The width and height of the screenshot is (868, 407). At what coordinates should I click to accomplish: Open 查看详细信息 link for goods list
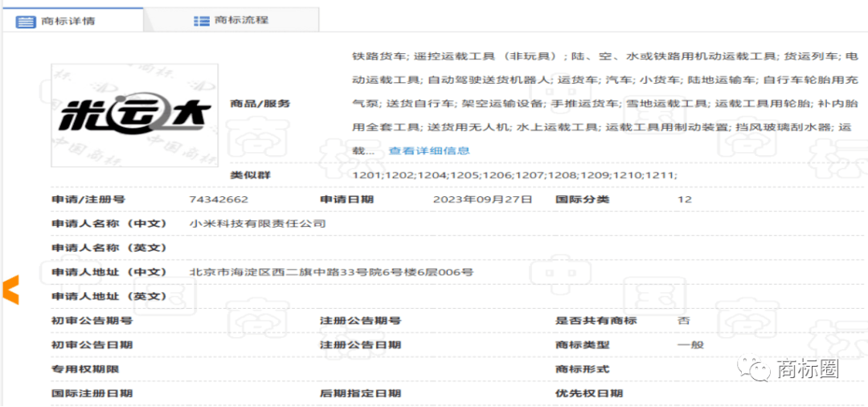coord(429,150)
